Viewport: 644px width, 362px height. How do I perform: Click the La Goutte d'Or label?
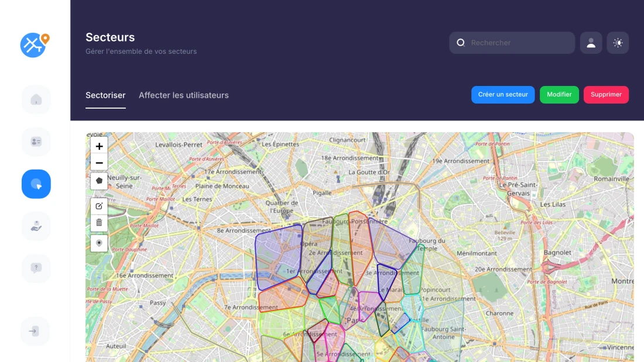point(369,172)
